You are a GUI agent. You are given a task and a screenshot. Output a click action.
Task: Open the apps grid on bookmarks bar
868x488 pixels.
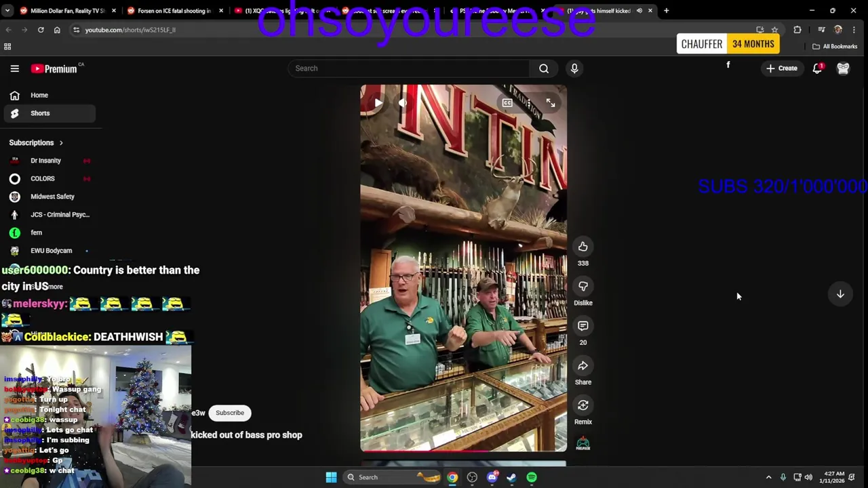coord(7,47)
